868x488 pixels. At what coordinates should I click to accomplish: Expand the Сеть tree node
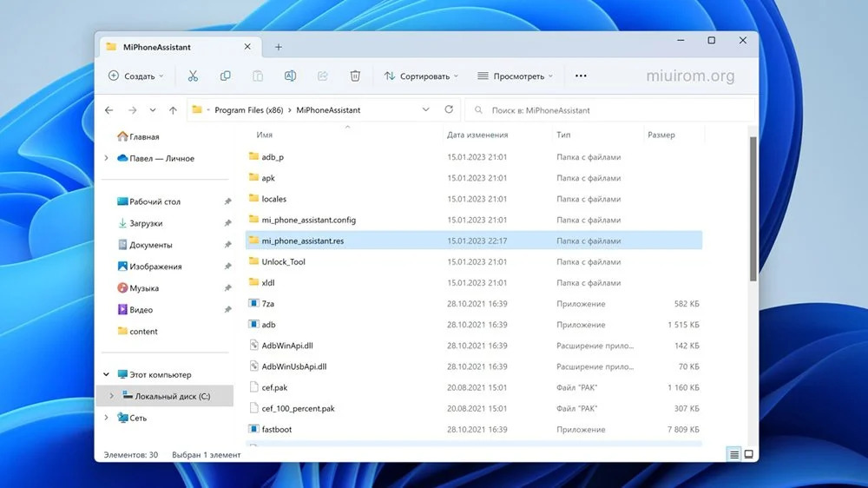pos(106,418)
